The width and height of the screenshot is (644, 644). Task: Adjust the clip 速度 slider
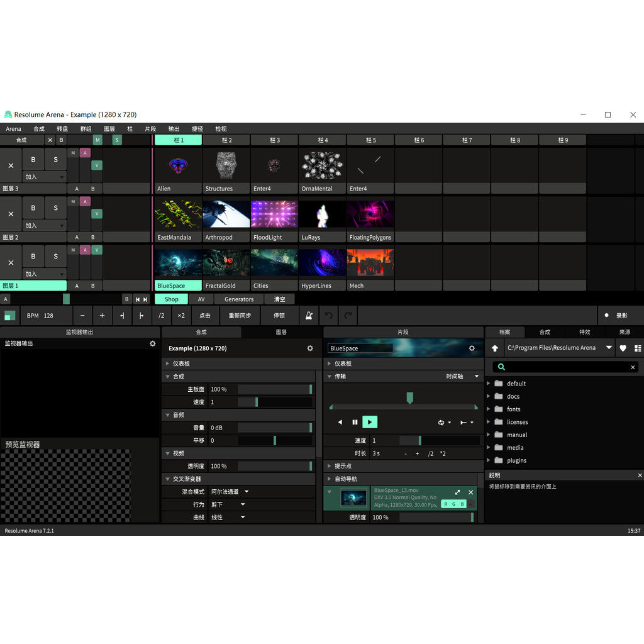pos(440,440)
